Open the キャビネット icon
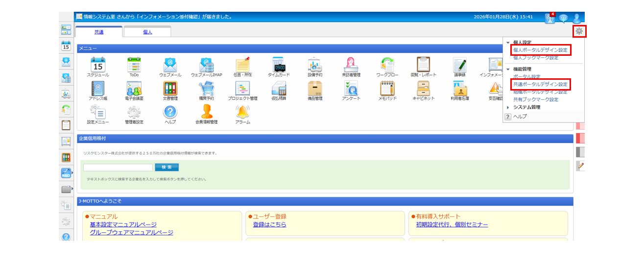 click(423, 89)
